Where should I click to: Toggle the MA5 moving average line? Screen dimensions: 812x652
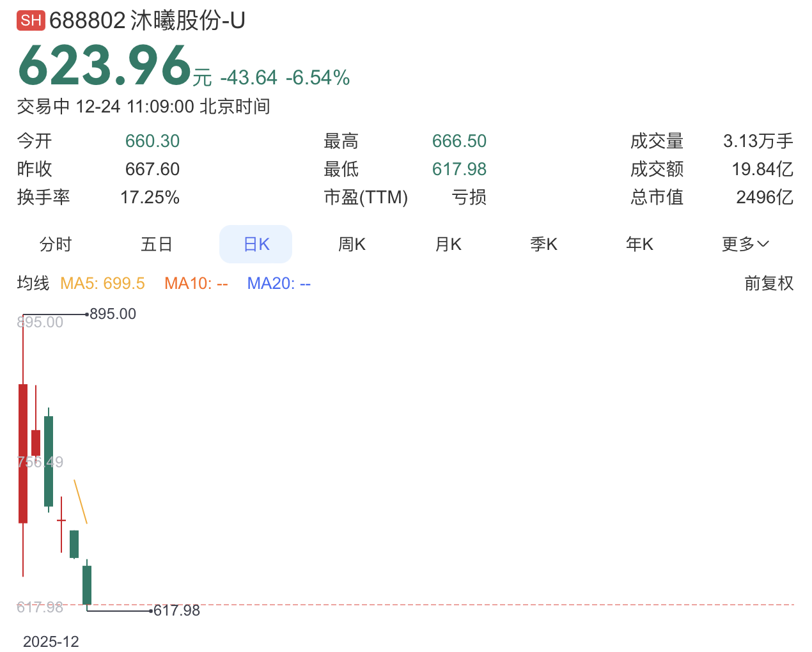click(x=102, y=283)
